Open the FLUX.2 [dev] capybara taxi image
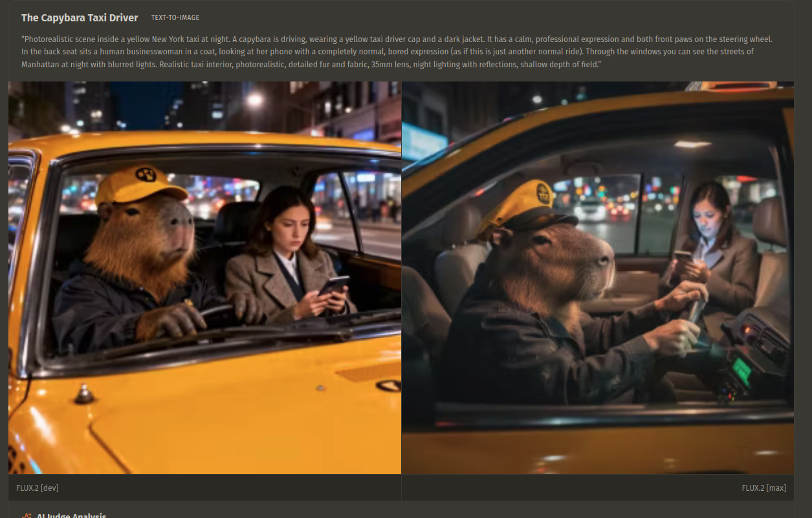This screenshot has width=812, height=518. tap(204, 278)
